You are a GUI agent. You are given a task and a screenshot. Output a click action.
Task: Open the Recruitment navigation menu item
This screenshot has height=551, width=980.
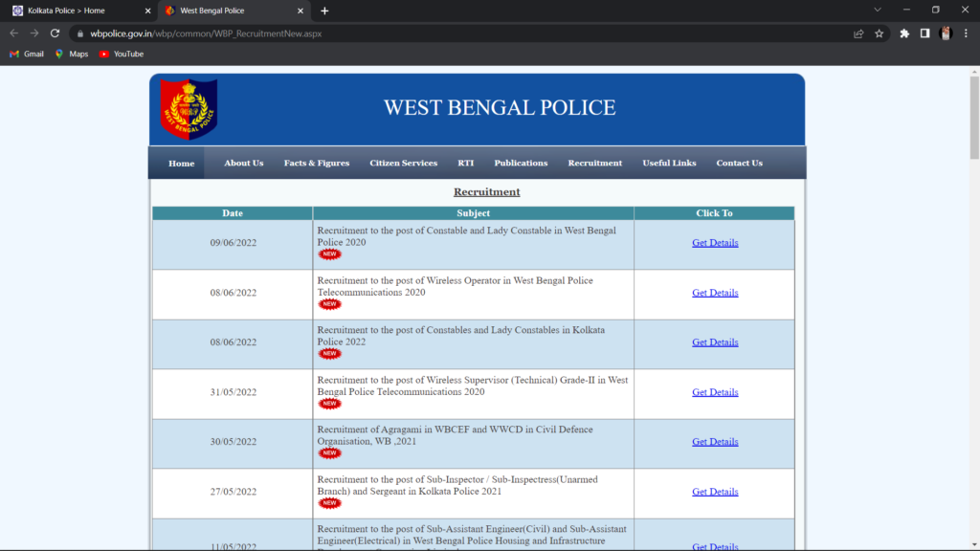[594, 164]
